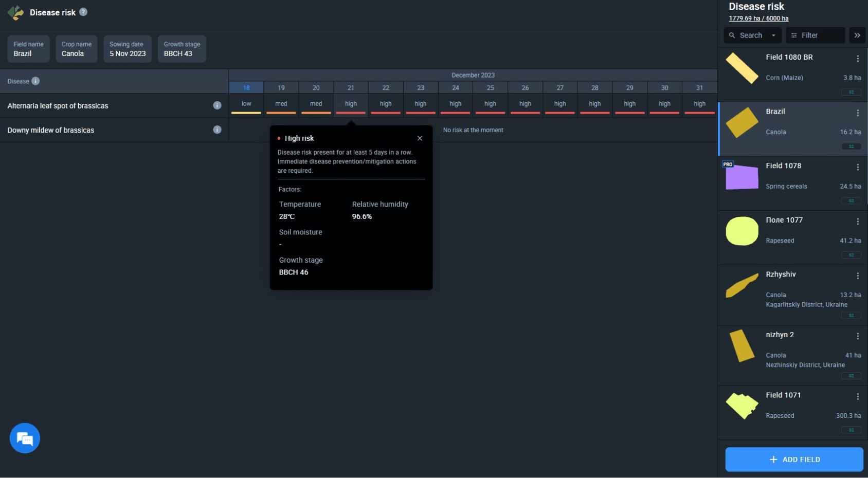
Task: Open info for Downy mildew of brassicas
Action: (x=217, y=130)
